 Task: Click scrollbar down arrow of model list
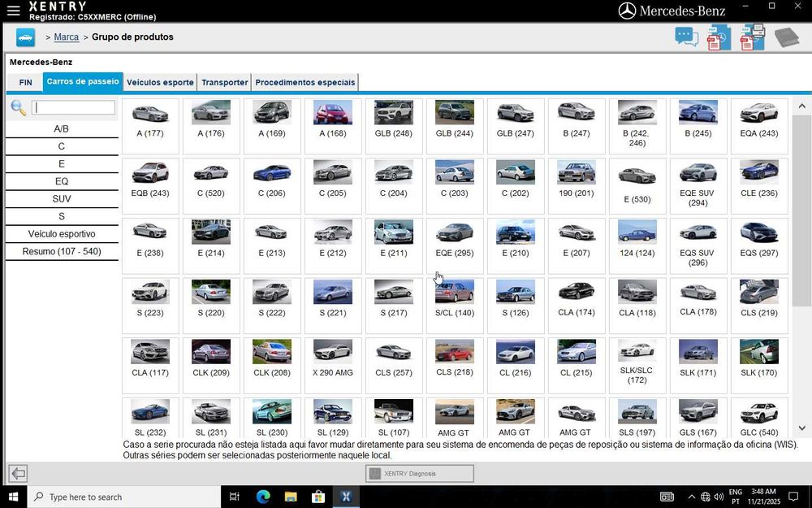click(x=801, y=428)
